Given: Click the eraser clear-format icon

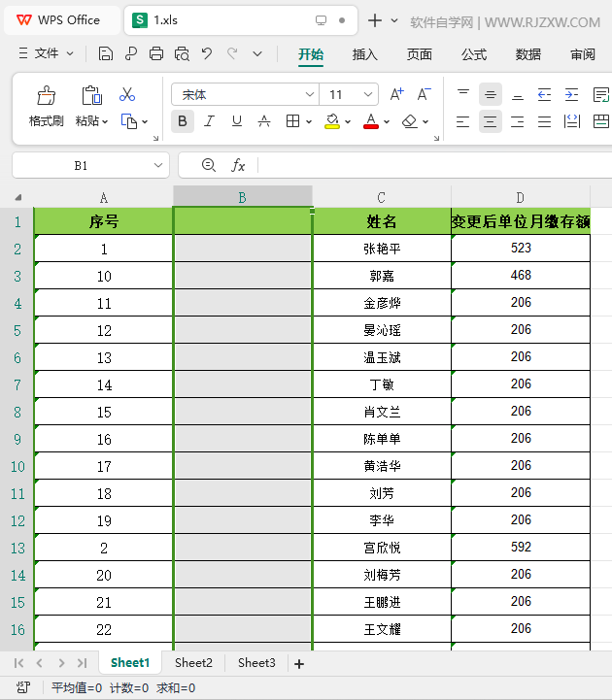Looking at the screenshot, I should pyautogui.click(x=409, y=121).
